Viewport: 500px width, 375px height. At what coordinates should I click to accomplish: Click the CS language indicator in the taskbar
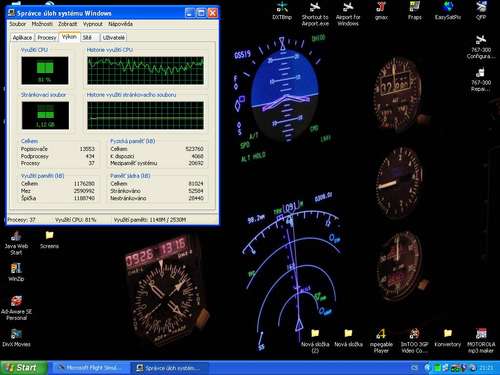pyautogui.click(x=414, y=368)
